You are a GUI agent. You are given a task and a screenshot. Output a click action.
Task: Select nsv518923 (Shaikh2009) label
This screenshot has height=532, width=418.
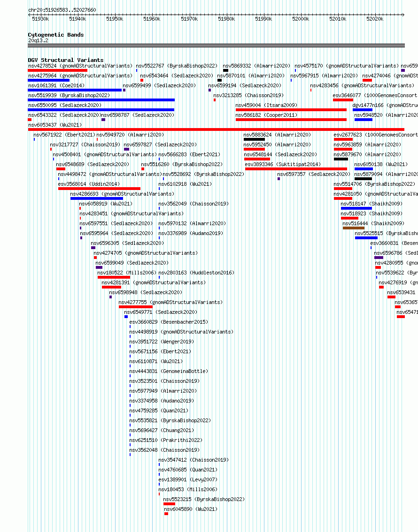coord(372,213)
